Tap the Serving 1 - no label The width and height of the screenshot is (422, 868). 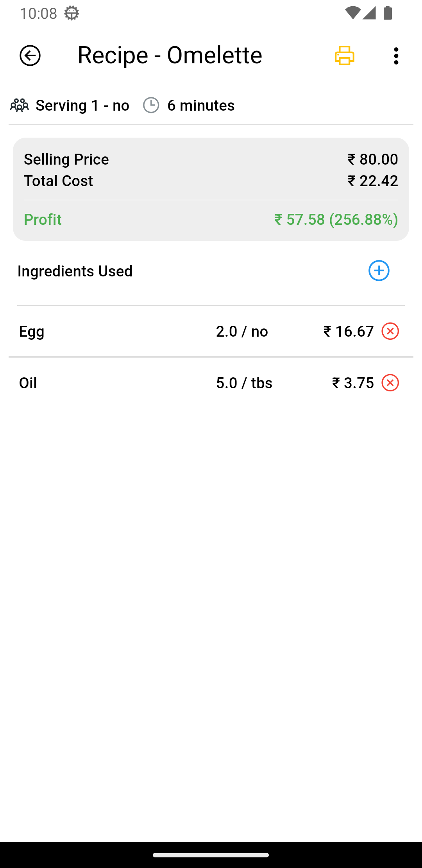click(82, 105)
